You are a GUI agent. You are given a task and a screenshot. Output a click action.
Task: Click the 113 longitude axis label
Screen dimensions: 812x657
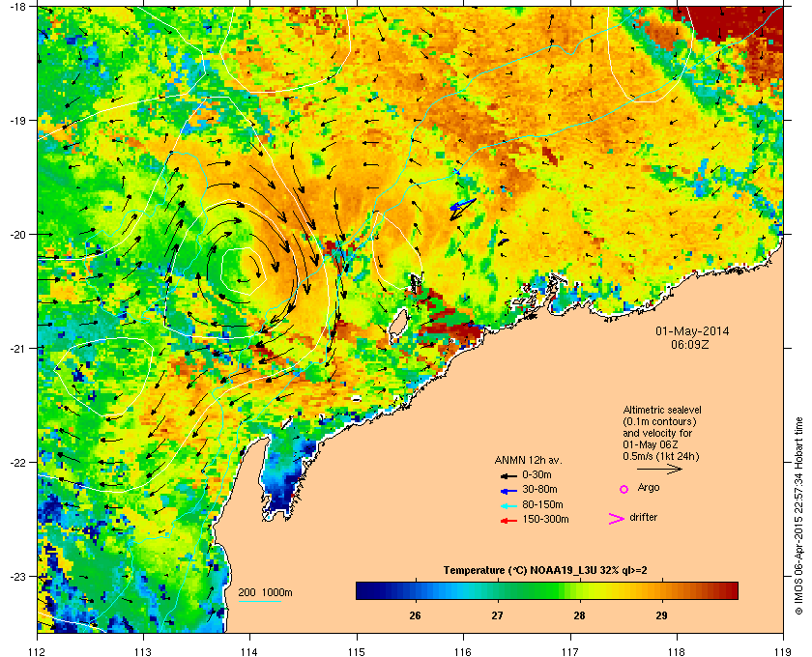[143, 651]
